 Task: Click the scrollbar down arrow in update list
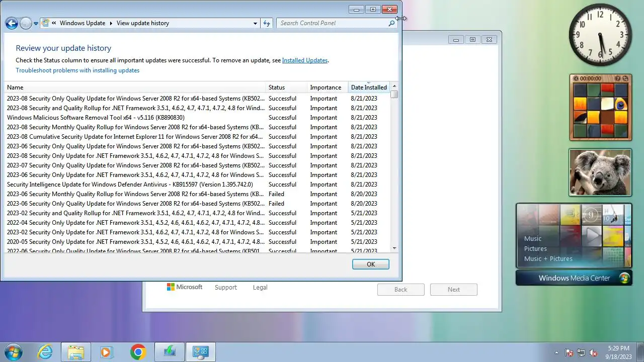click(x=394, y=248)
